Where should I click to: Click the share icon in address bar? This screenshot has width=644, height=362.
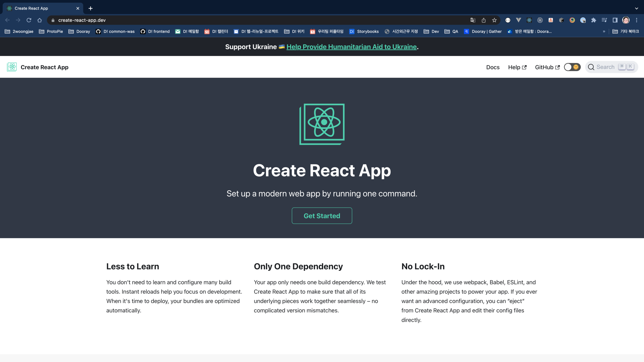(484, 20)
